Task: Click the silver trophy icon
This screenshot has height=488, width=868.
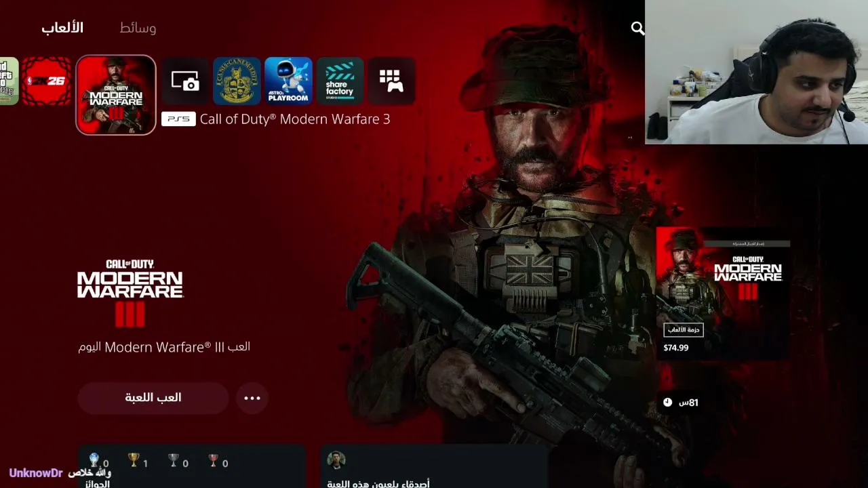Action: point(174,461)
